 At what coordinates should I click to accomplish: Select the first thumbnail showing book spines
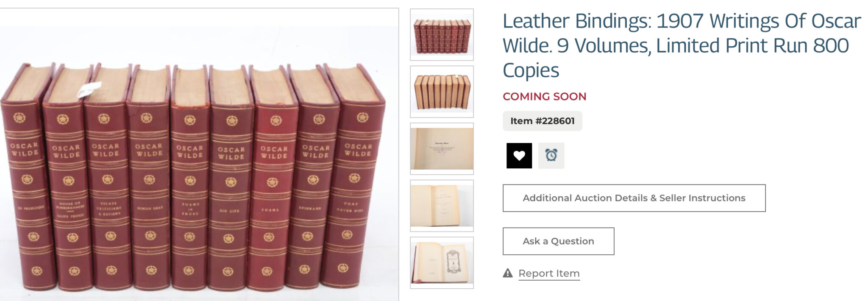[x=442, y=35]
